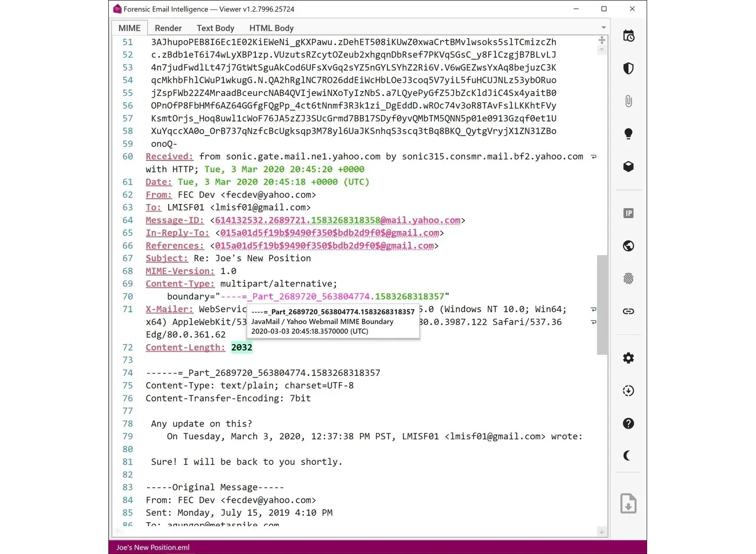Click "Any update on this?" text
Image resolution: width=756 pixels, height=554 pixels.
pyautogui.click(x=202, y=424)
